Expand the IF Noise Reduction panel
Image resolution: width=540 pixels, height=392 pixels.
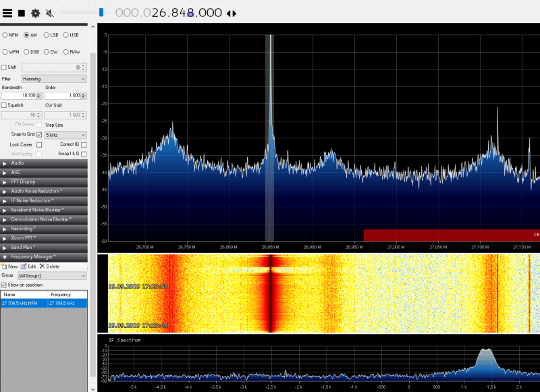[x=44, y=200]
